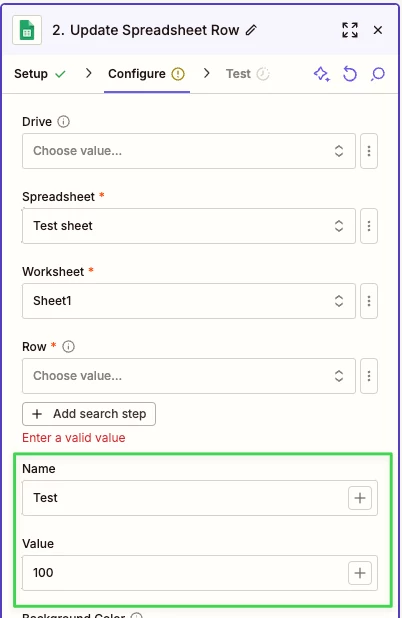Open the comment bubble icon

[378, 74]
